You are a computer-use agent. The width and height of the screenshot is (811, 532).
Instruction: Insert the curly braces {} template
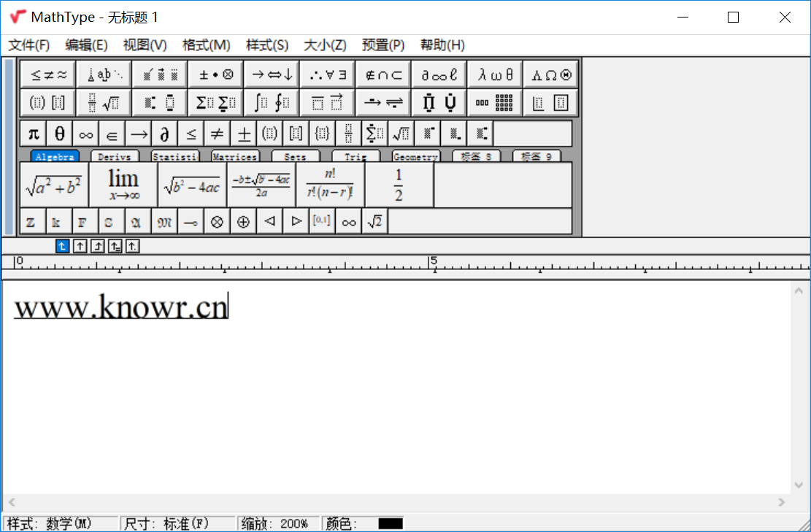[322, 134]
